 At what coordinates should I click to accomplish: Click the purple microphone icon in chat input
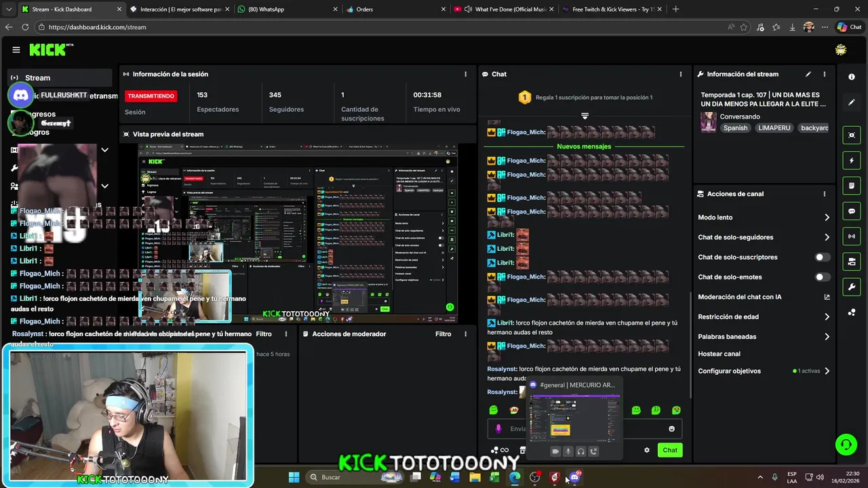click(498, 428)
